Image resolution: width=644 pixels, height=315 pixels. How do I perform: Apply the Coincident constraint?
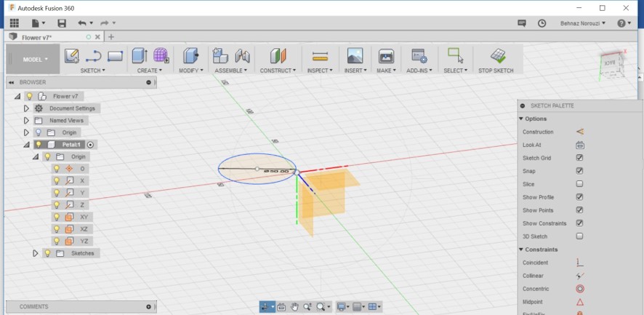tap(580, 263)
